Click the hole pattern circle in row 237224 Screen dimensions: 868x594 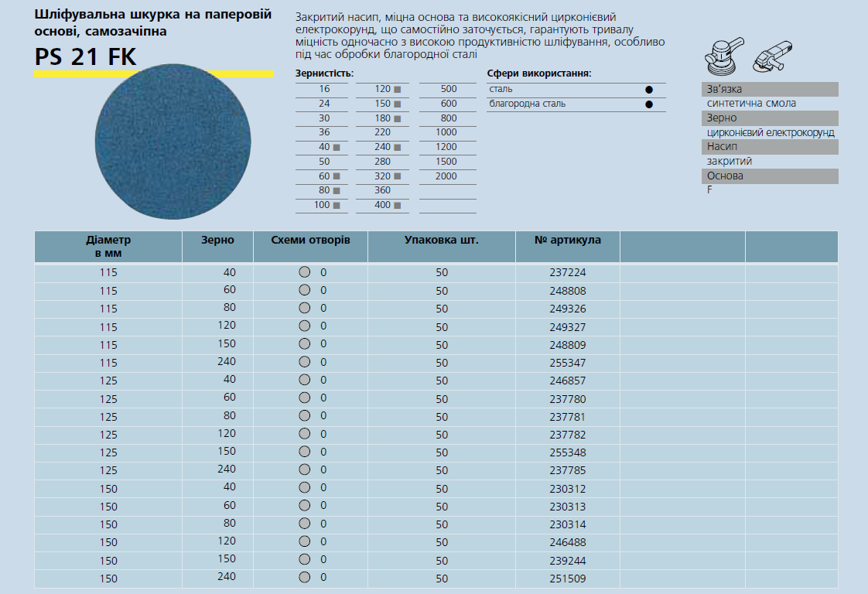point(305,271)
